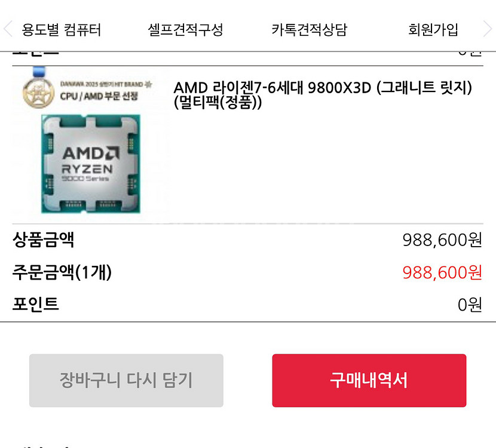Switch to the 셀프견적구성 tab
496x448 pixels.
click(185, 30)
